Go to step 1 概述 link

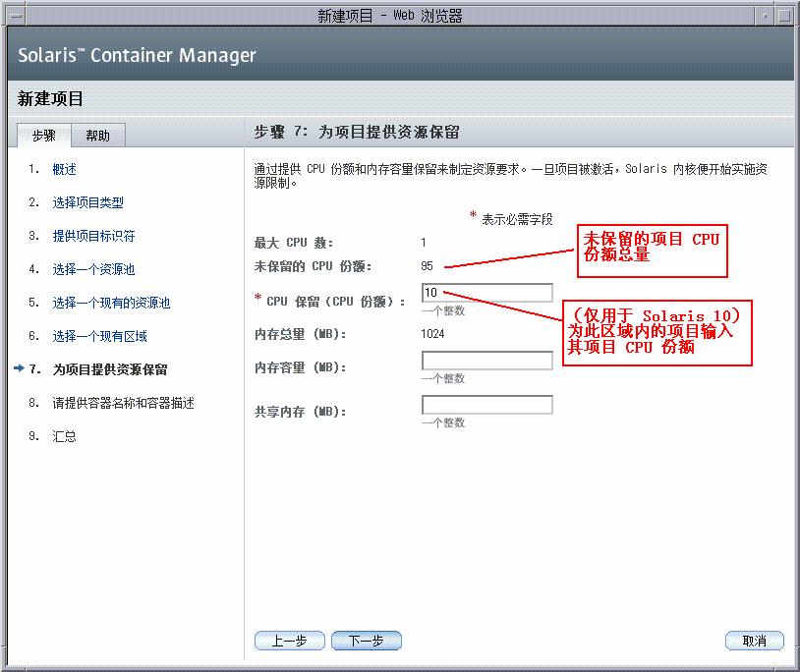coord(64,169)
